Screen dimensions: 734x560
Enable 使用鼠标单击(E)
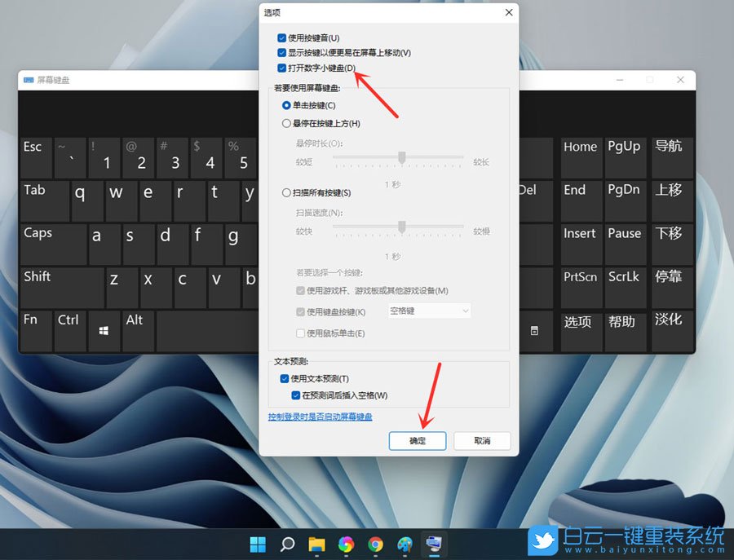[302, 334]
